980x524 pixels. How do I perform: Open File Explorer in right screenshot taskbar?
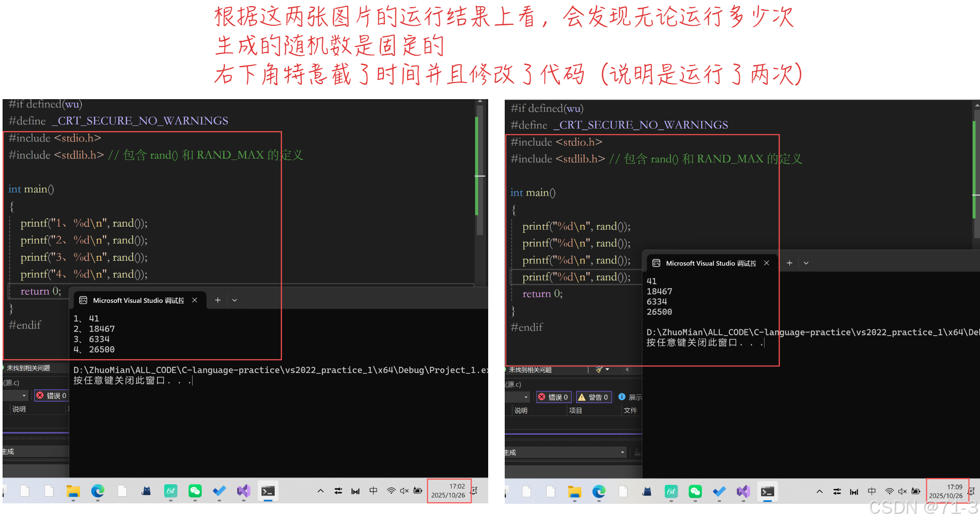tap(574, 491)
